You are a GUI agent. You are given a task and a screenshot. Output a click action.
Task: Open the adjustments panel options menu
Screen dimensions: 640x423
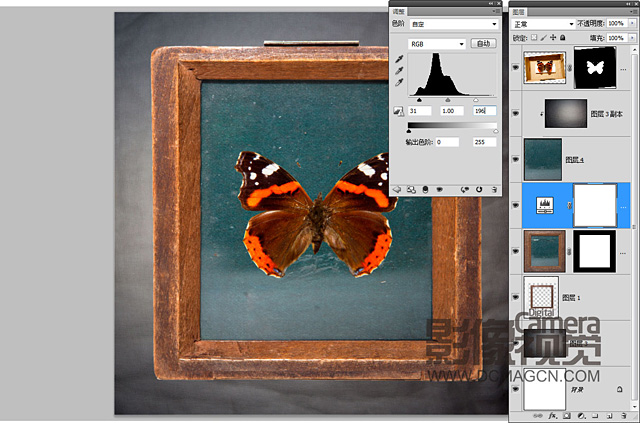[x=496, y=11]
